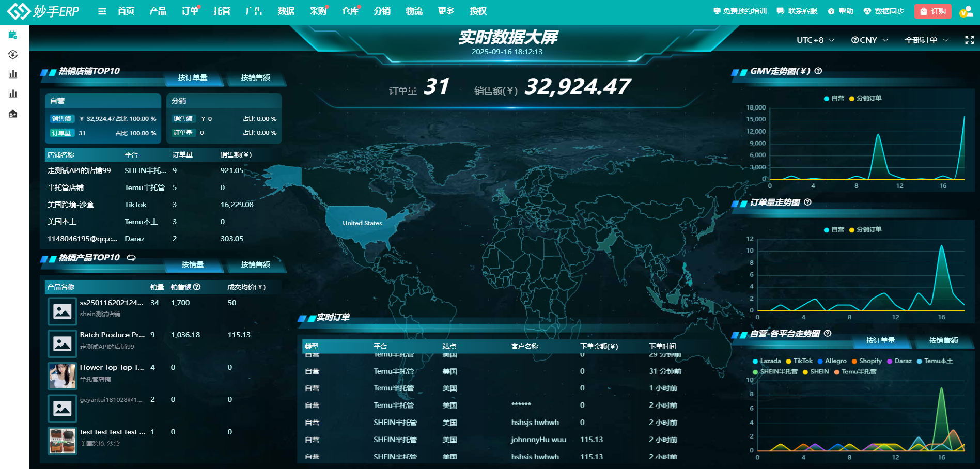Open the 全部订单 order filter dropdown

tap(927, 40)
